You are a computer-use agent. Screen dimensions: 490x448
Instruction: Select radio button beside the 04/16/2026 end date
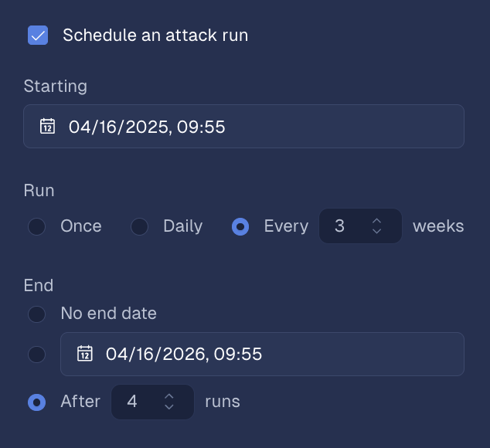[x=36, y=355]
